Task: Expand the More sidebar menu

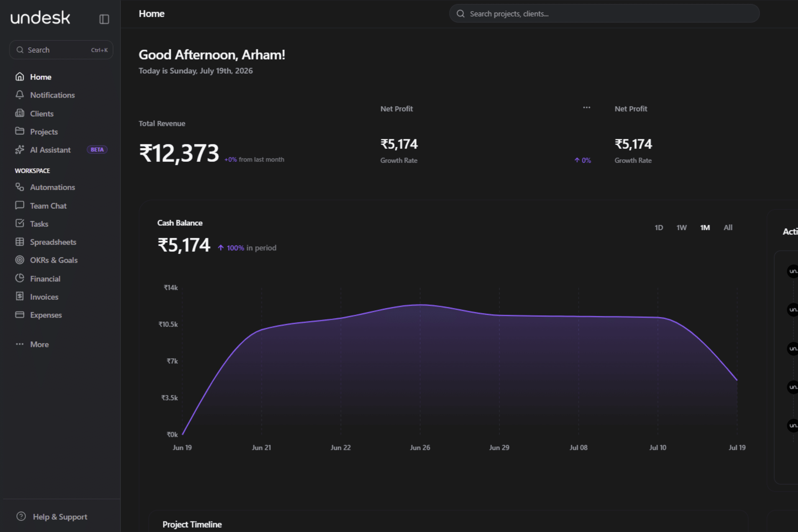Action: pos(33,344)
